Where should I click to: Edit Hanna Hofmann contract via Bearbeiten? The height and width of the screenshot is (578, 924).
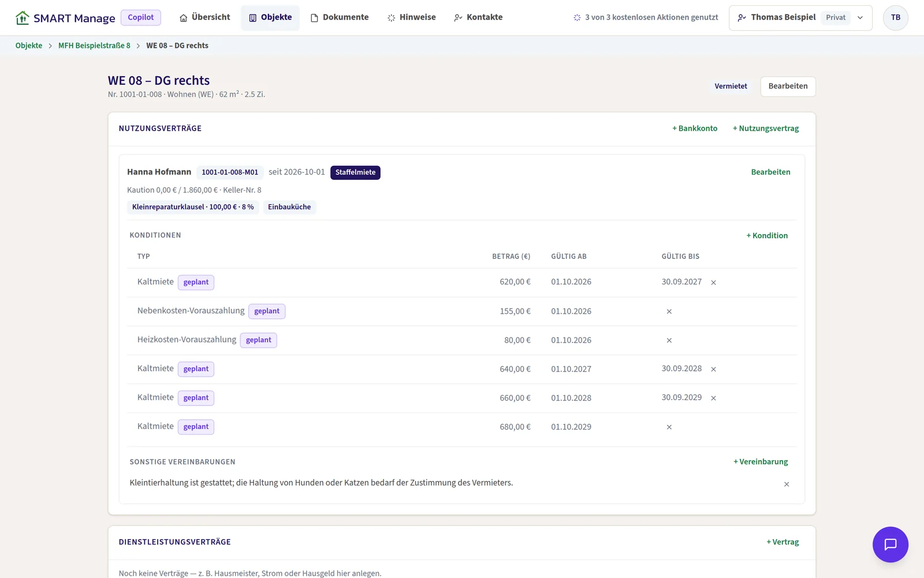770,172
